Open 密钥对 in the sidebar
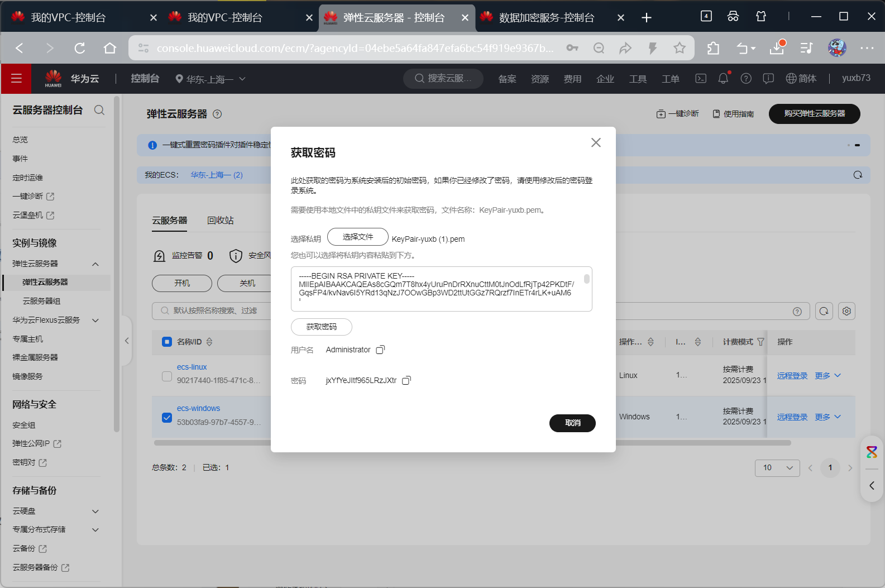This screenshot has height=588, width=885. click(x=30, y=462)
